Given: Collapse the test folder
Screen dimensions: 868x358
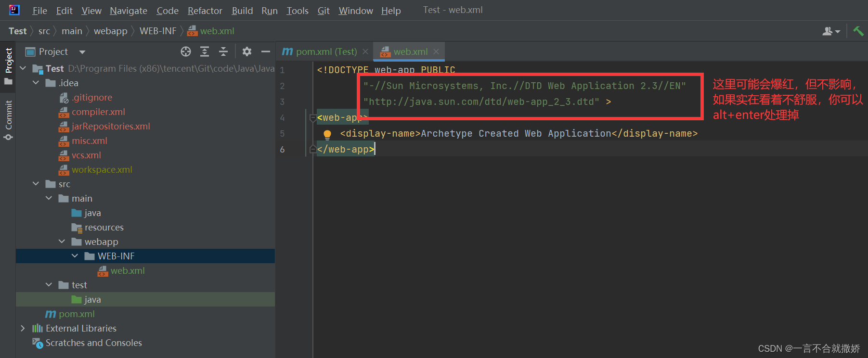Looking at the screenshot, I should pyautogui.click(x=49, y=285).
